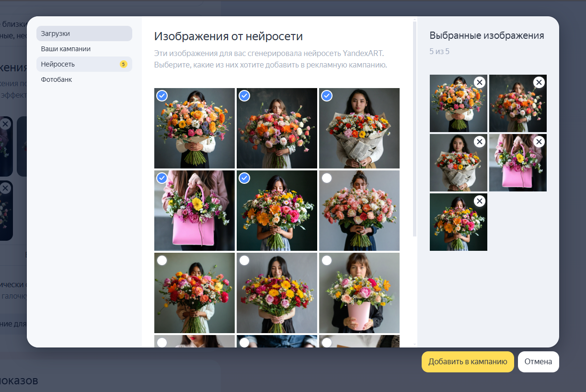Click the selected newspaper bouquet thumbnail in right panel

[459, 163]
